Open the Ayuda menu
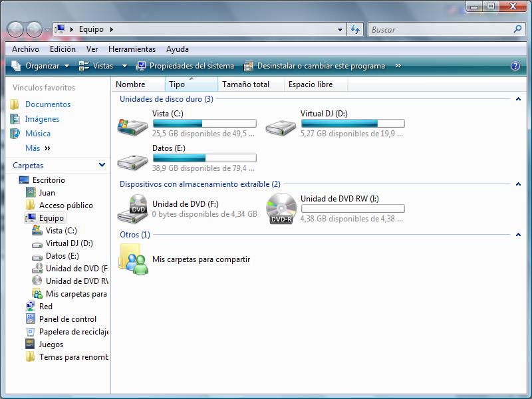Screen dimensions: 532x399 click(x=178, y=49)
